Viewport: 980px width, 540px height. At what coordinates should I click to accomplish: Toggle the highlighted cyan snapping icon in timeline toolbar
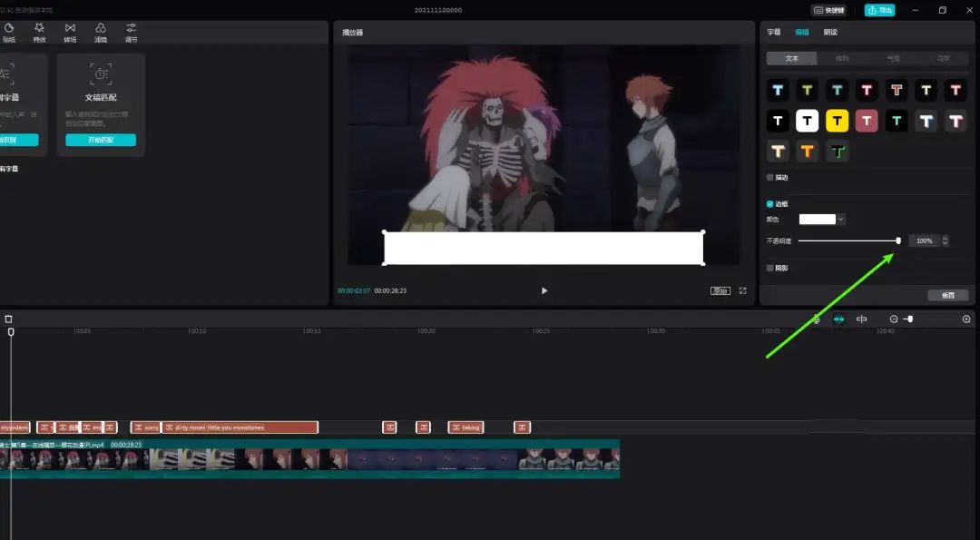tap(838, 319)
